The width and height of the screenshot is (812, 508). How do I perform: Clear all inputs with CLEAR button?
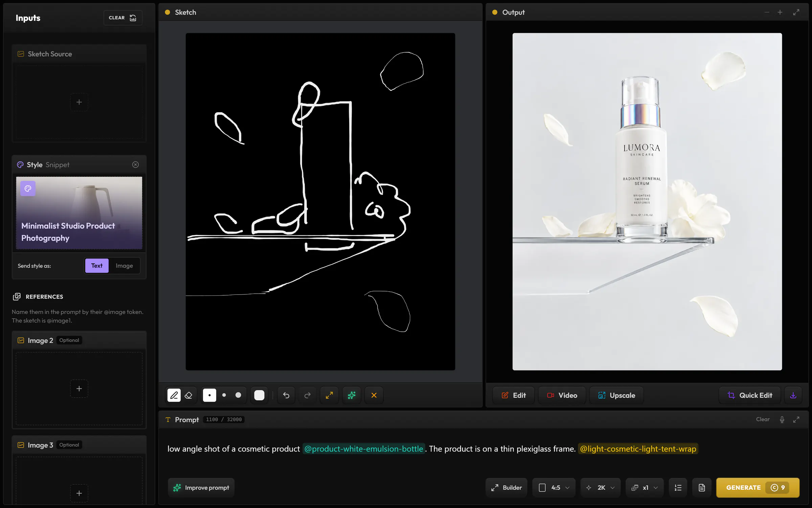coord(123,18)
